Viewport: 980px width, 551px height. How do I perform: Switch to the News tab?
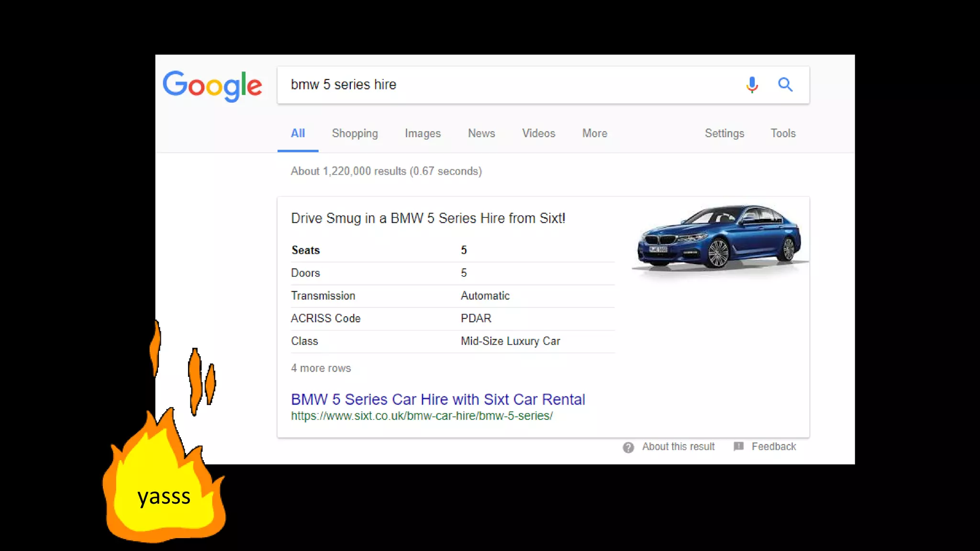(481, 133)
